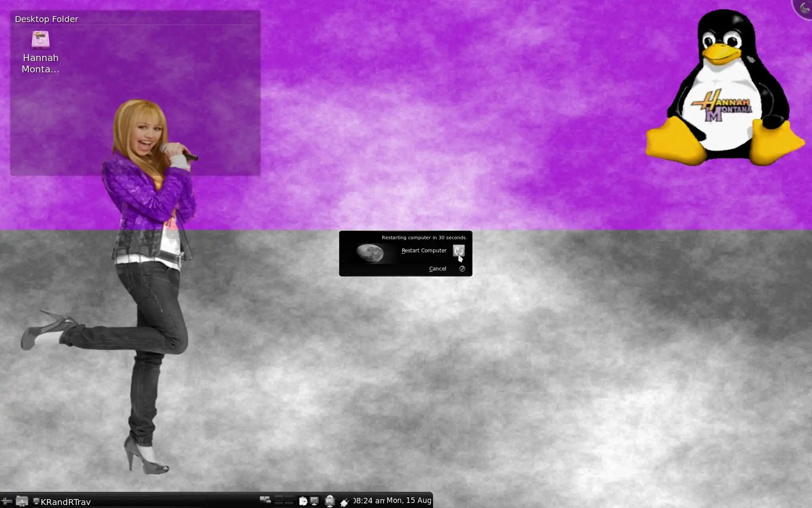Viewport: 812px width, 508px height.
Task: Click the moon image in dialog
Action: pos(370,253)
